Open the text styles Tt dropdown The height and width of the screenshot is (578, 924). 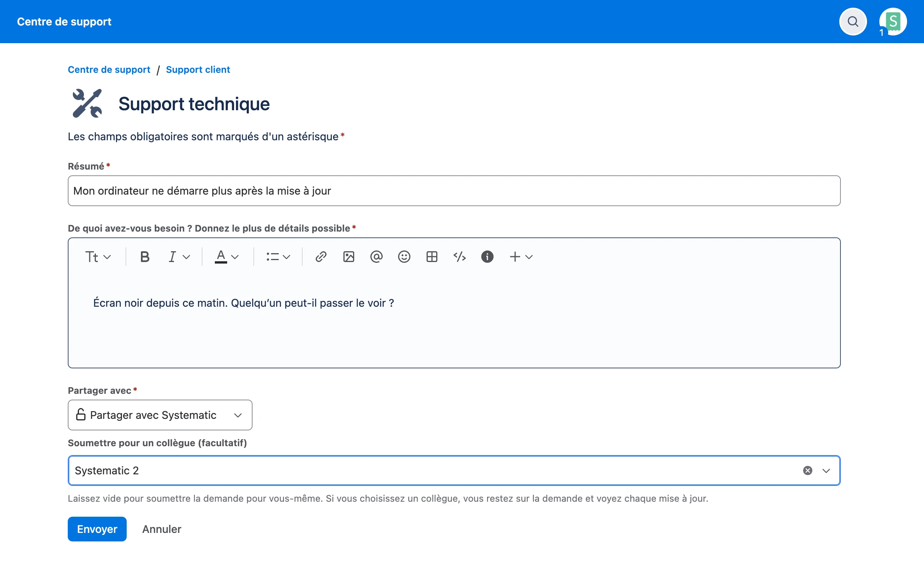98,257
